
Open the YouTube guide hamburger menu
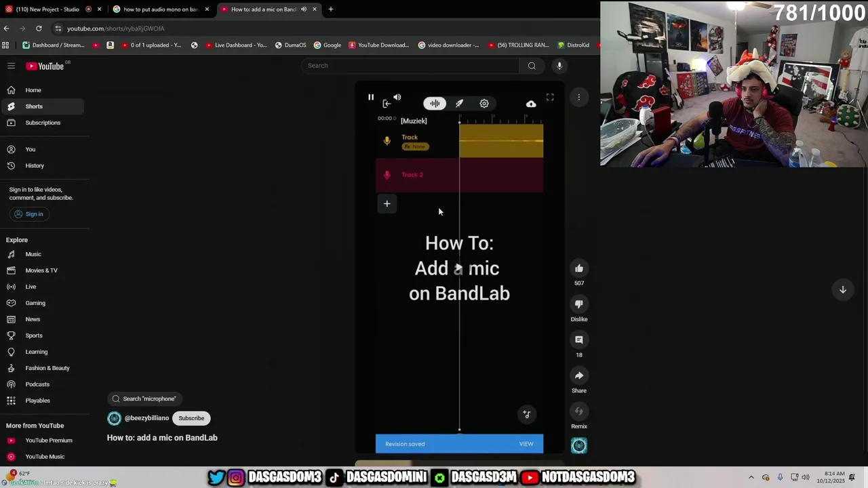[x=11, y=66]
